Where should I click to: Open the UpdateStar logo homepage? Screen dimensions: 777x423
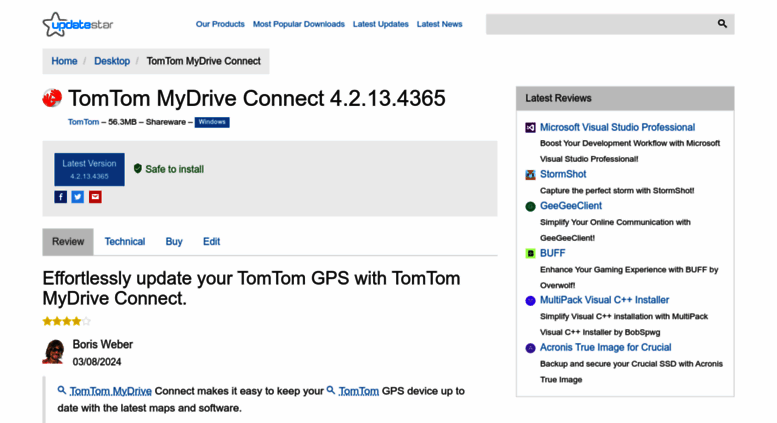coord(78,24)
